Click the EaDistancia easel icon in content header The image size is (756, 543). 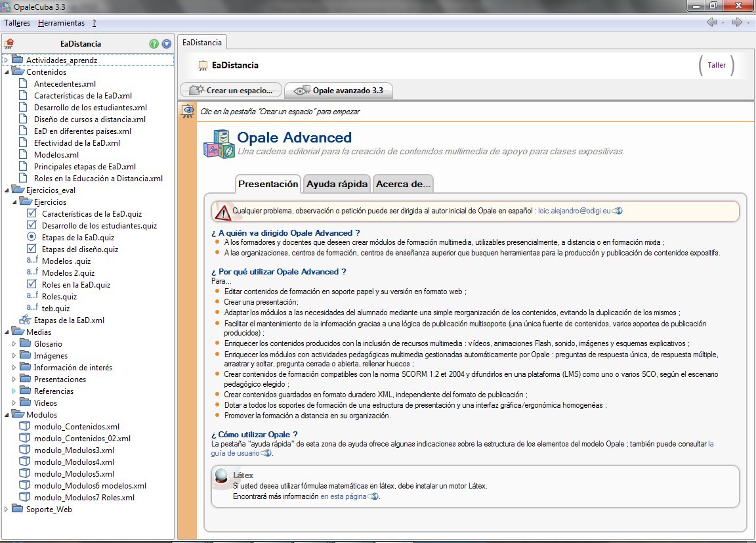point(203,66)
